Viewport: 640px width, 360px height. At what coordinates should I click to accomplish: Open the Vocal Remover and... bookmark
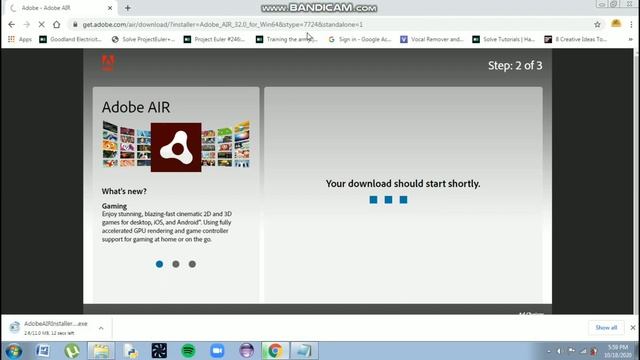click(432, 39)
